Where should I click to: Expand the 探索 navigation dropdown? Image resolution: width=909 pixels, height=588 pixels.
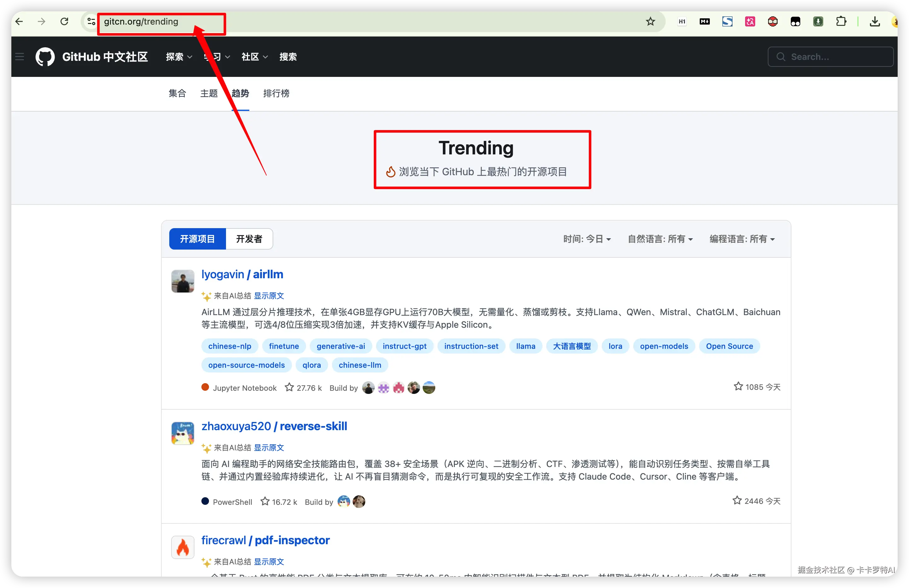pyautogui.click(x=179, y=57)
